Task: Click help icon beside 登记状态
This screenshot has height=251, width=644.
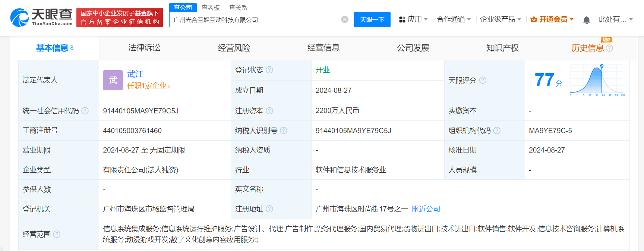Action: [x=269, y=70]
